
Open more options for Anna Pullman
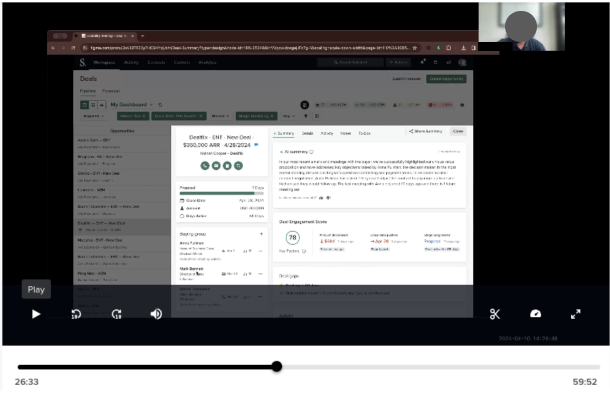(260, 251)
